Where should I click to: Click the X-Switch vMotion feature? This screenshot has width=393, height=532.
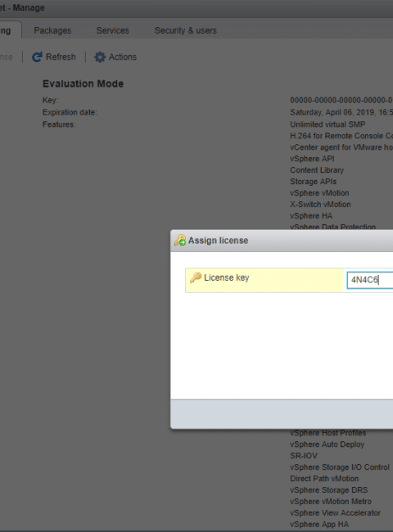[320, 205]
